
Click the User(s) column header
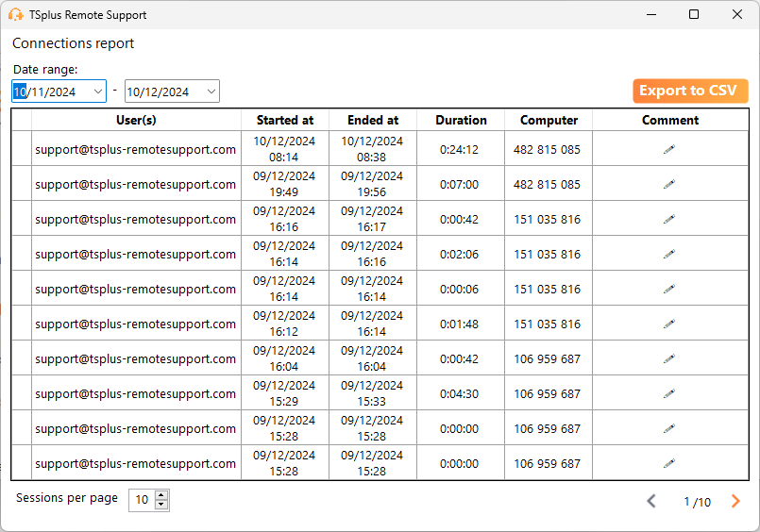(x=136, y=120)
